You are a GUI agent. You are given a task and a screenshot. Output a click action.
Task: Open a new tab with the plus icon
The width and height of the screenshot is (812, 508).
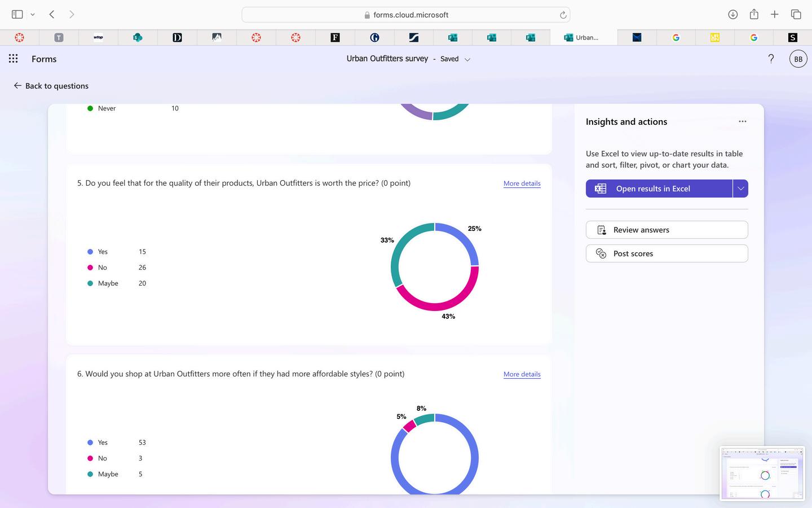(775, 15)
